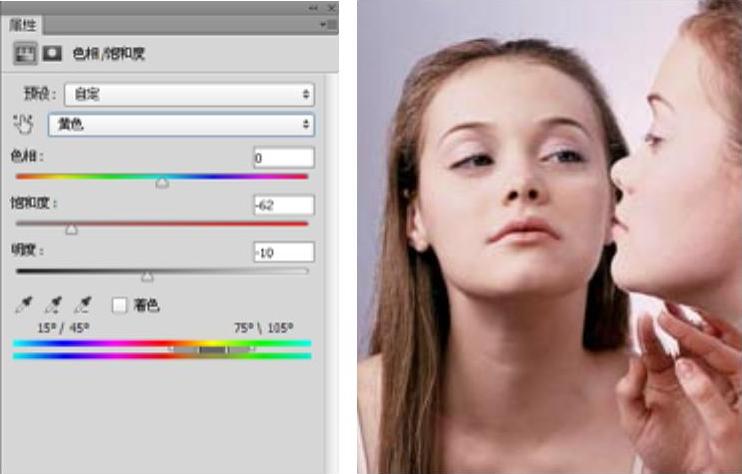Enable the 着色 (Colorize) checkbox
The width and height of the screenshot is (742, 474).
click(x=119, y=305)
